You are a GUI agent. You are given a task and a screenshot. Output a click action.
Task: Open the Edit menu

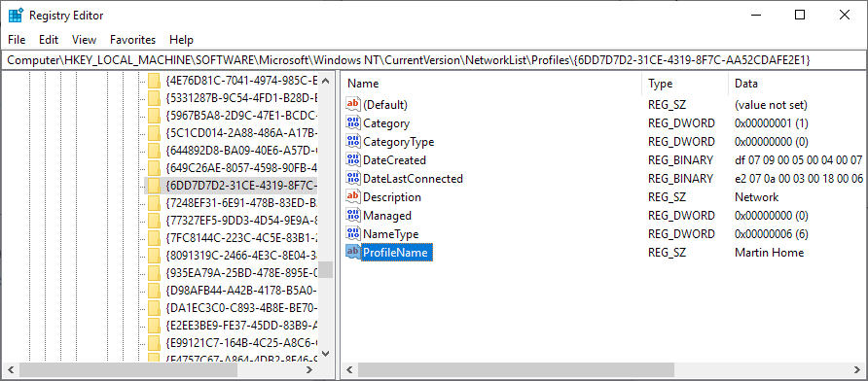pyautogui.click(x=49, y=40)
